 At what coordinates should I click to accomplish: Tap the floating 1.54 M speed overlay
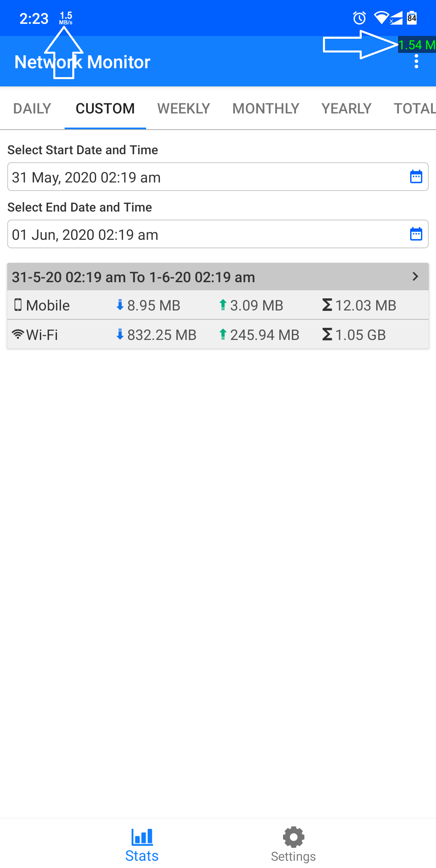(x=417, y=45)
